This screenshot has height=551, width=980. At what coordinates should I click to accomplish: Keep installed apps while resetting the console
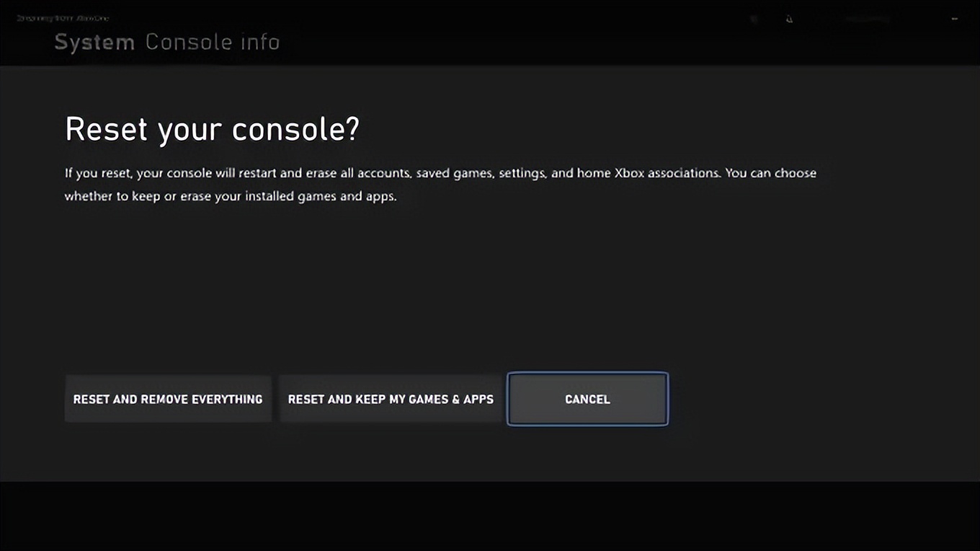tap(390, 399)
